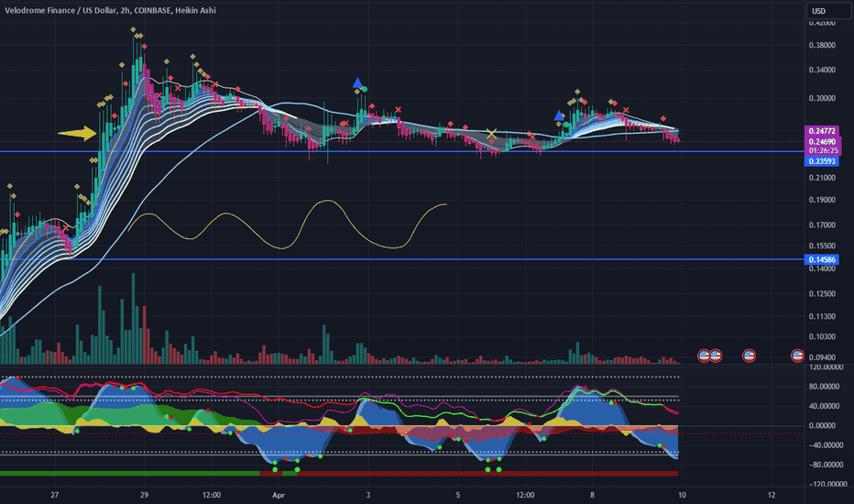Click the 12 date label on time axis

772,495
